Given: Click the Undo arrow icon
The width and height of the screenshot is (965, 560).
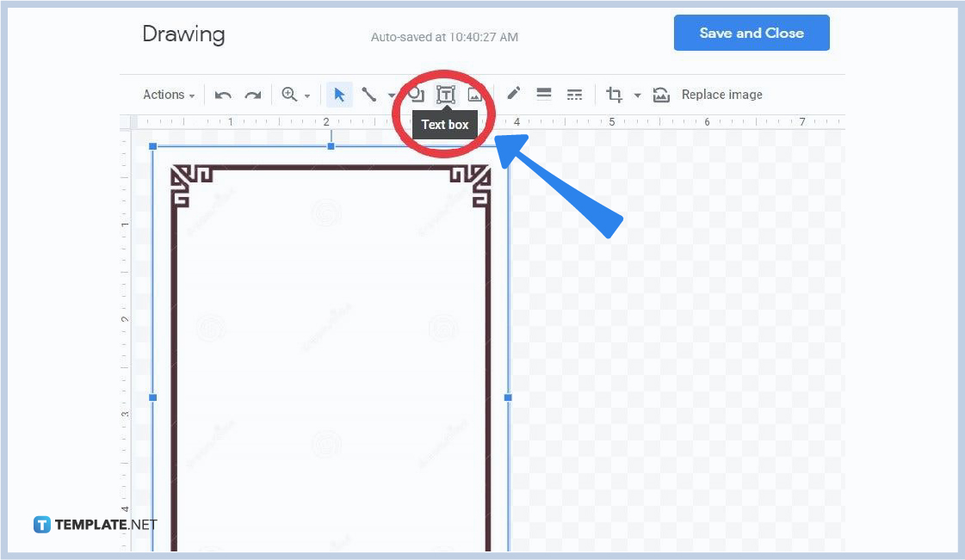Looking at the screenshot, I should pos(223,95).
